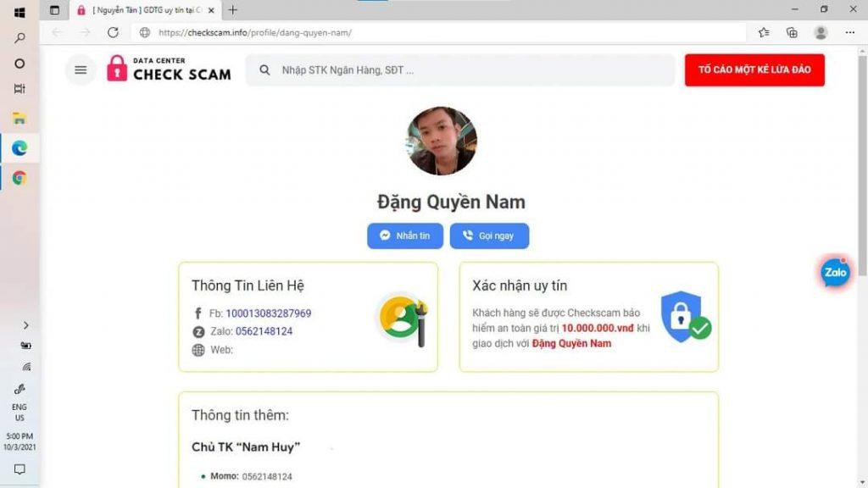Open the floating Zalo chat bubble

[835, 272]
